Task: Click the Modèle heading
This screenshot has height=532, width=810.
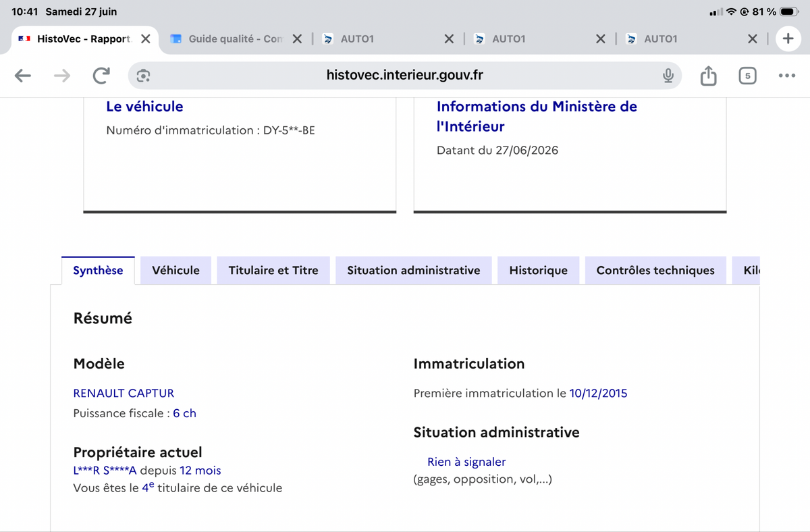Action: click(99, 363)
